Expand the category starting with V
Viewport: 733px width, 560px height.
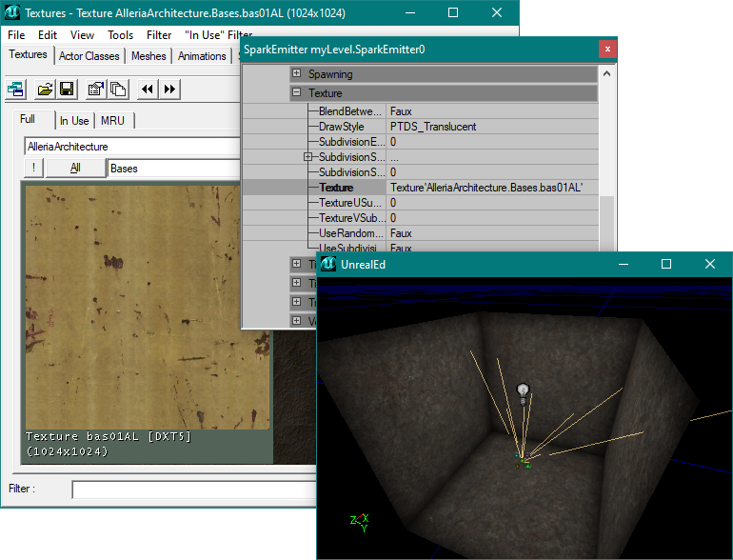(296, 320)
